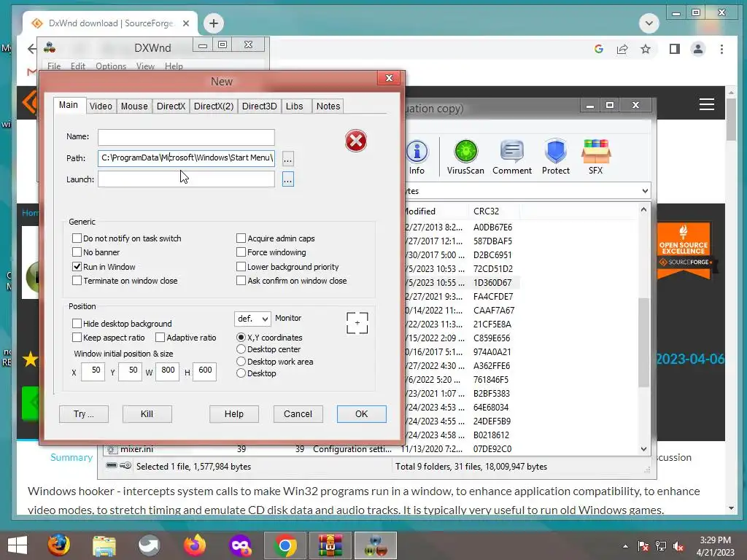
Task: Check Acquire admin caps
Action: tap(241, 238)
